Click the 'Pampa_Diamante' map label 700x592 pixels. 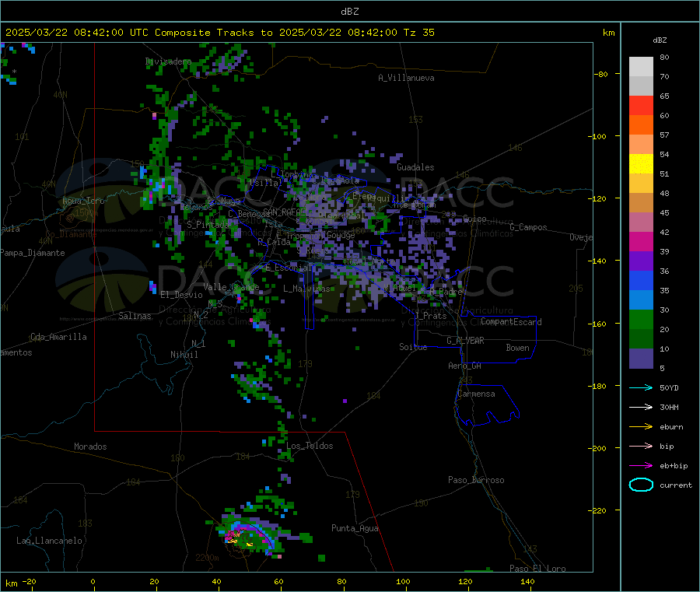tap(32, 253)
